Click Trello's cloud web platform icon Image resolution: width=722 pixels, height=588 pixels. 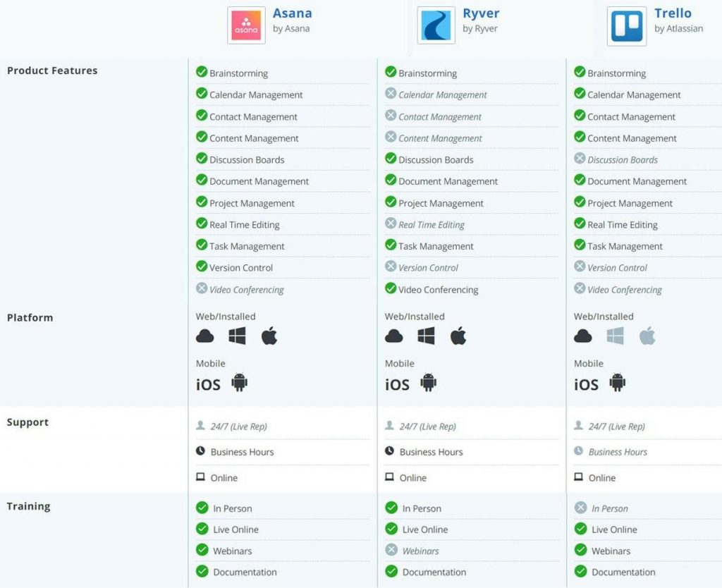583,336
